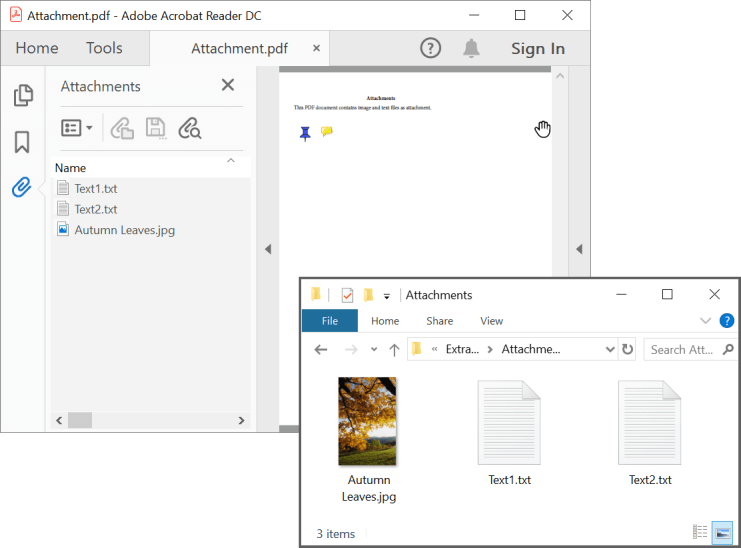Open Customize Quick Access Toolbar dropdown
The width and height of the screenshot is (741, 548).
[387, 296]
